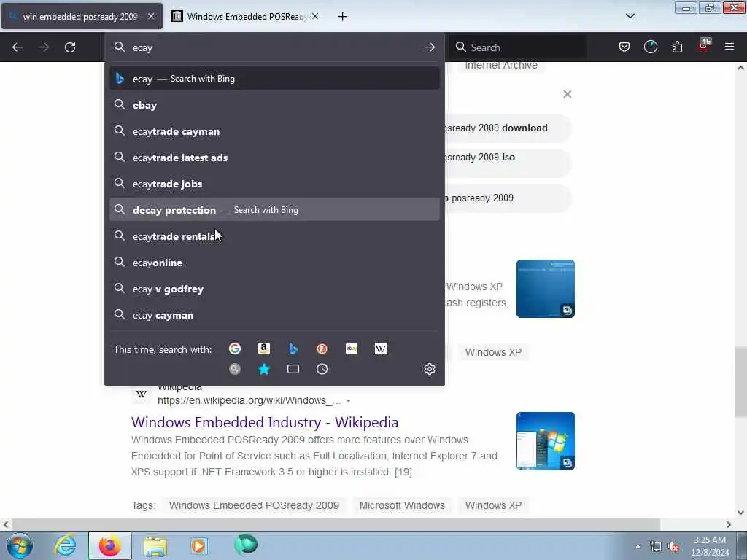
Task: Open search settings gear
Action: 429,369
